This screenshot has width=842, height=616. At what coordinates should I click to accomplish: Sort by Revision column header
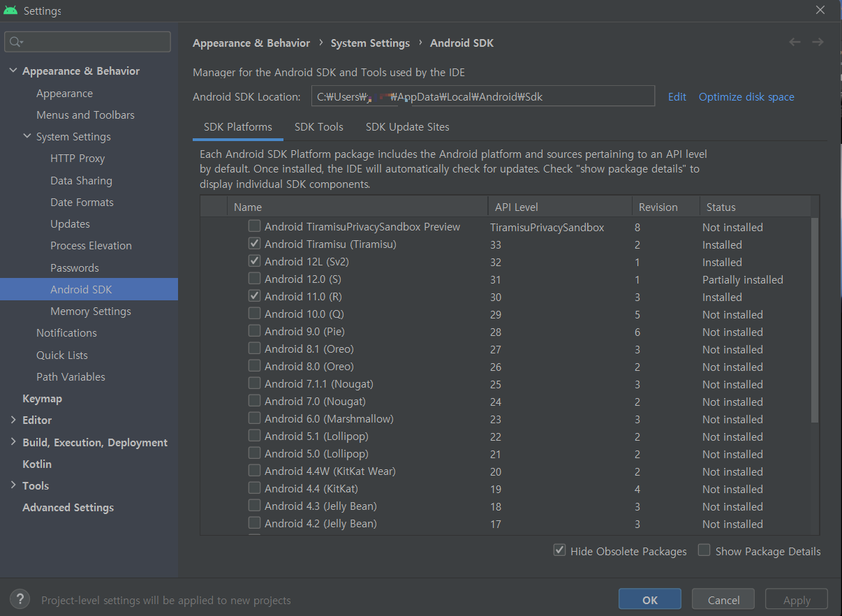(x=666, y=207)
